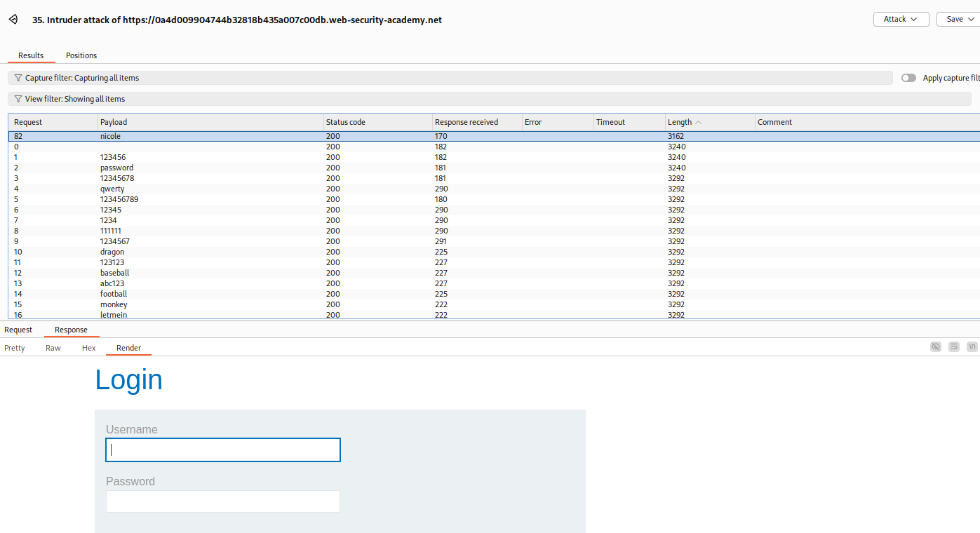Click the Intruder attack icon beside title
The image size is (980, 533).
coord(13,19)
